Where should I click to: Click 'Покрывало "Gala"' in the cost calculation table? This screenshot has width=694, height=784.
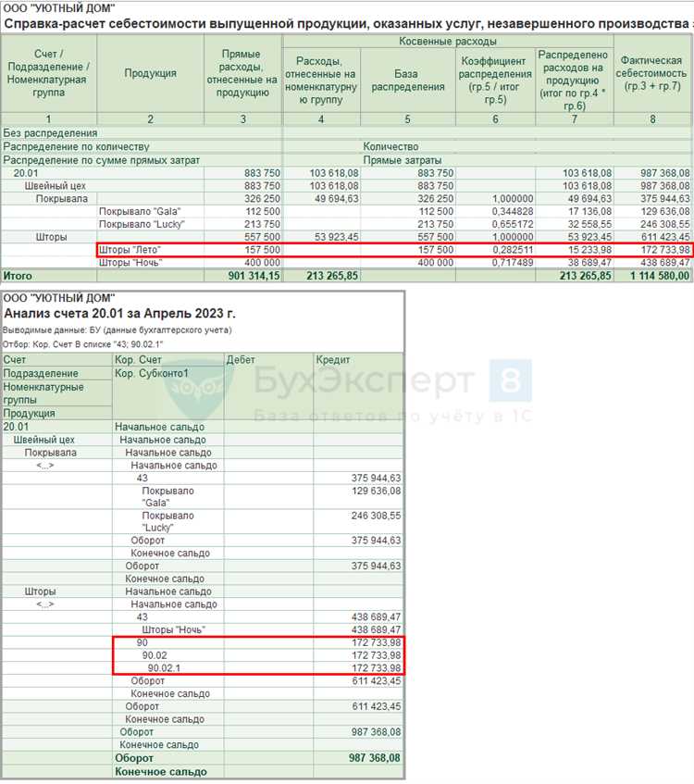pos(140,211)
